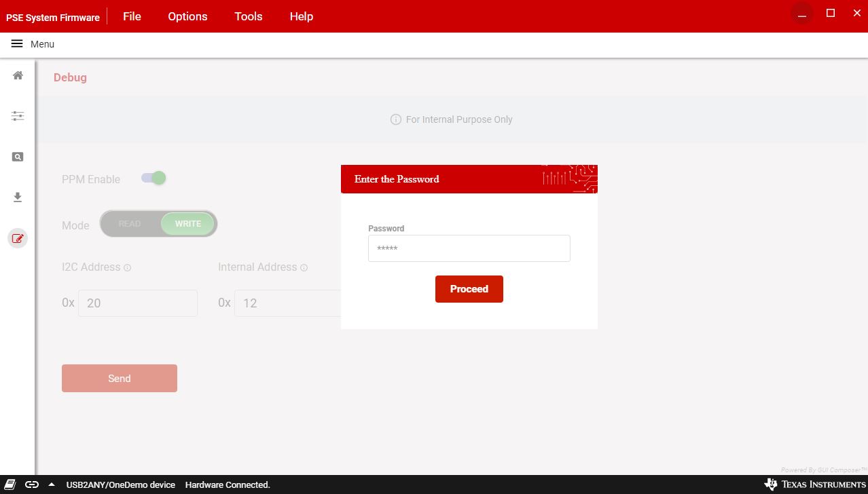Open the File menu

(132, 16)
